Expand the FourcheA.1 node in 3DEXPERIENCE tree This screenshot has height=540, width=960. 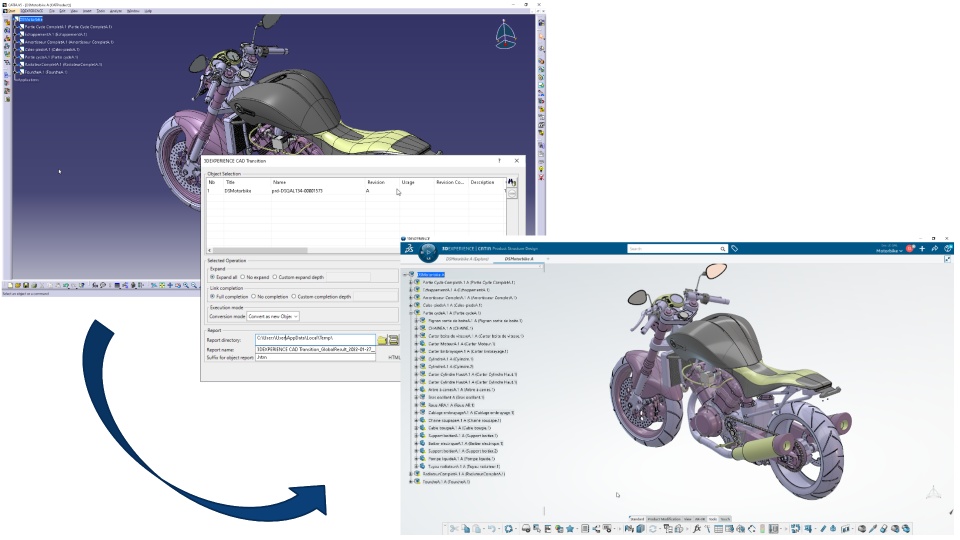[x=410, y=482]
